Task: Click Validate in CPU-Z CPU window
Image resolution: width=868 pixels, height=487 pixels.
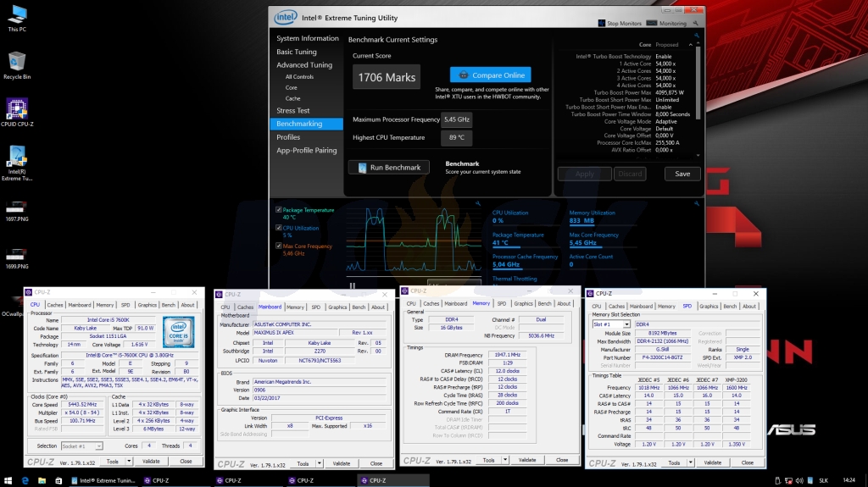Action: pos(151,461)
